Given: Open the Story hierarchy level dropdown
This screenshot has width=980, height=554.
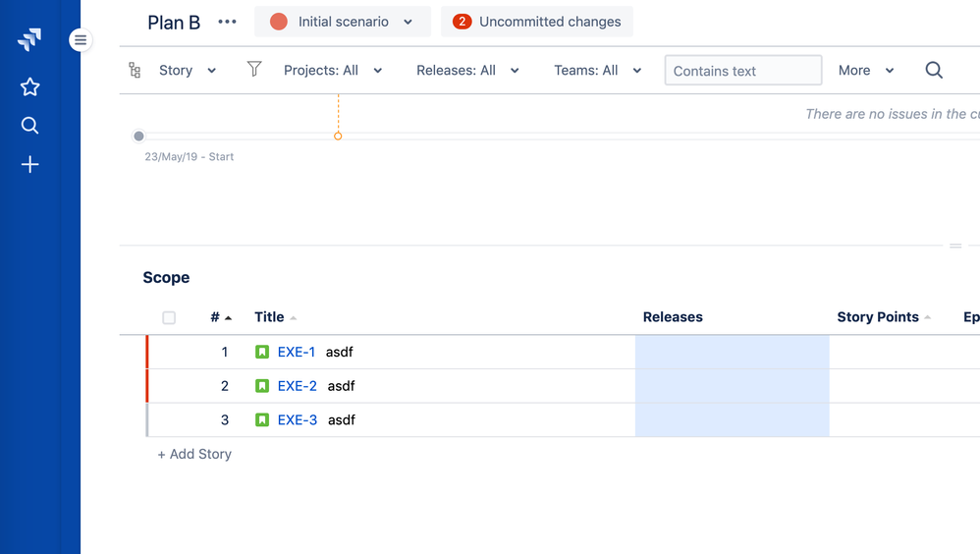Looking at the screenshot, I should coord(188,70).
